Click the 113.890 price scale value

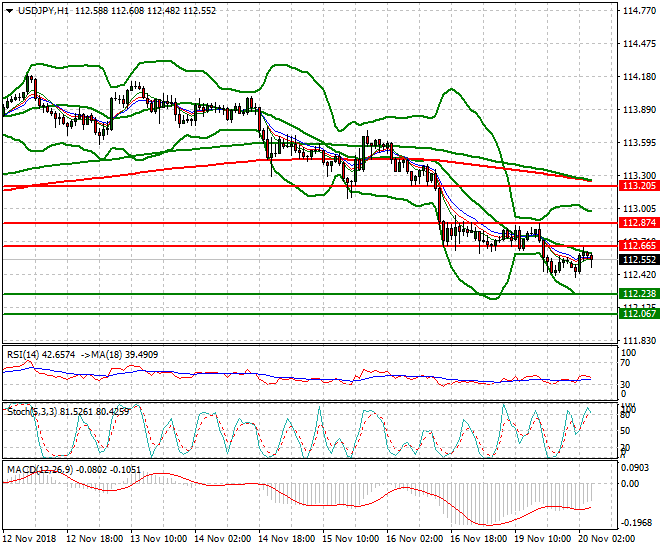click(x=639, y=110)
